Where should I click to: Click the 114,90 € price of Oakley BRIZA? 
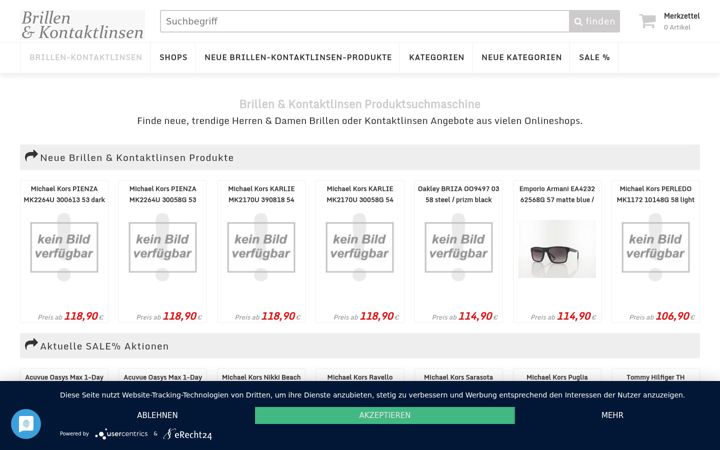tap(478, 316)
